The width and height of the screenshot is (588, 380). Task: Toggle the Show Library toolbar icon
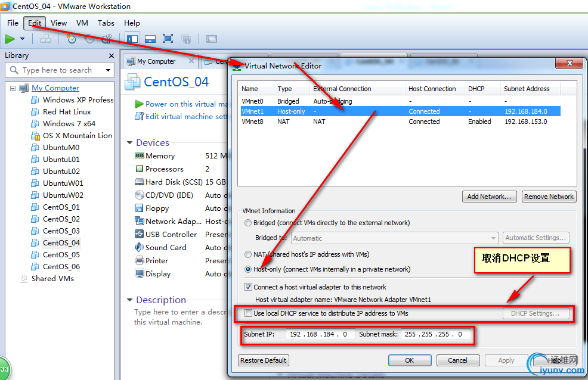132,39
